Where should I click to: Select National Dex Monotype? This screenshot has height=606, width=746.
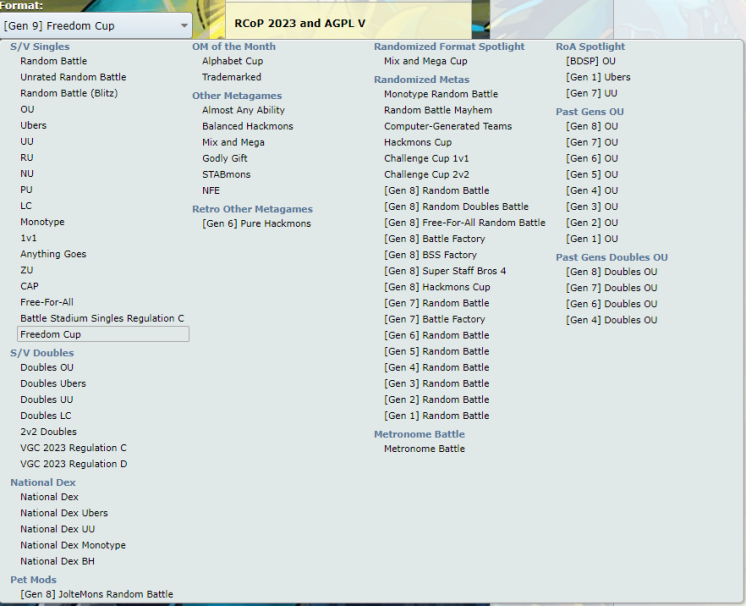tap(73, 546)
